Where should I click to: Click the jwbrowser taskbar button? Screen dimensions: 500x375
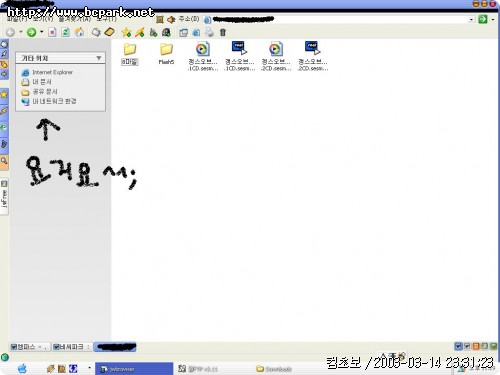pyautogui.click(x=134, y=369)
